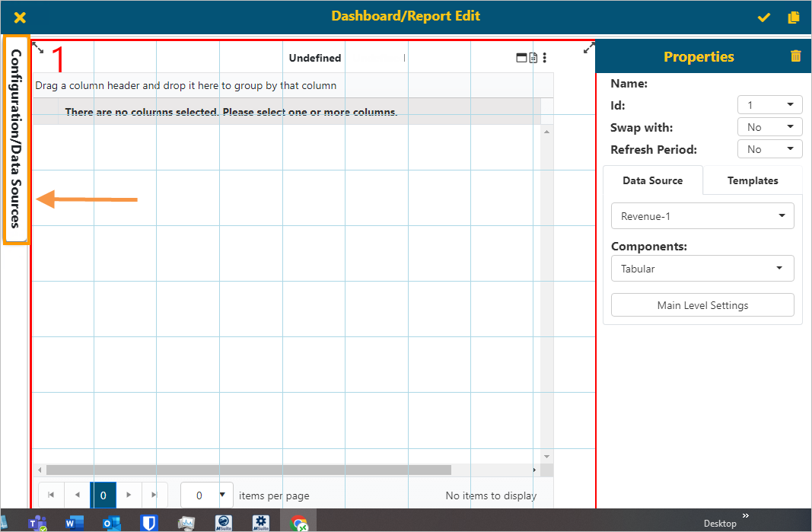Launch Outlook from the taskbar

click(111, 523)
